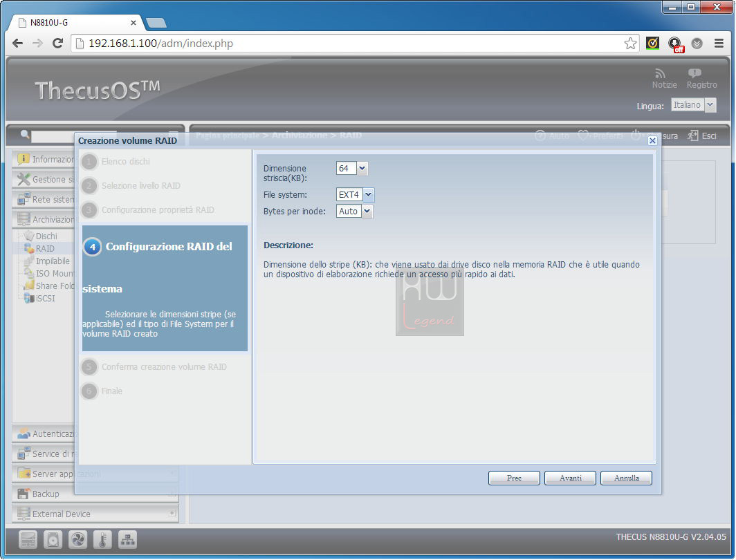736x560 pixels.
Task: Click the browser back arrow
Action: (17, 44)
